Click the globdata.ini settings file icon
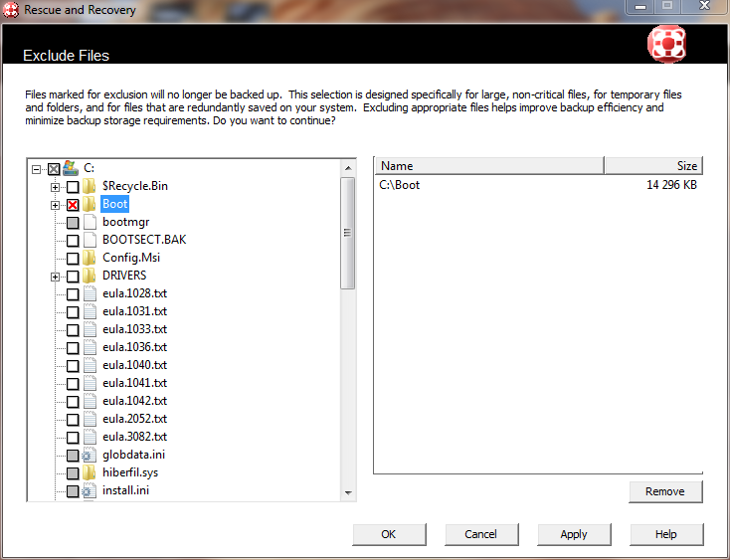This screenshot has height=560, width=730. tap(90, 455)
